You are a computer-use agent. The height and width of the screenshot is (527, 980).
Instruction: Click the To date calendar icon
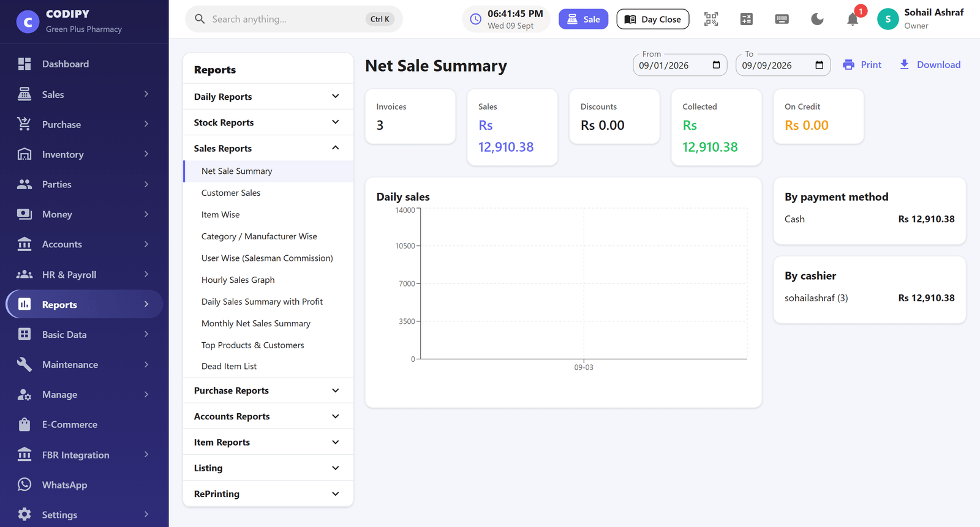(819, 65)
